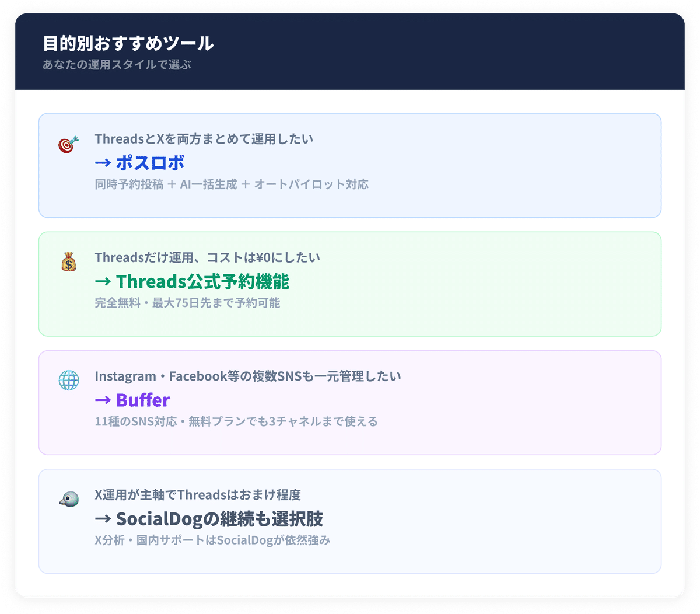Click the dartboard target emoji icon
The width and height of the screenshot is (700, 614).
(69, 144)
